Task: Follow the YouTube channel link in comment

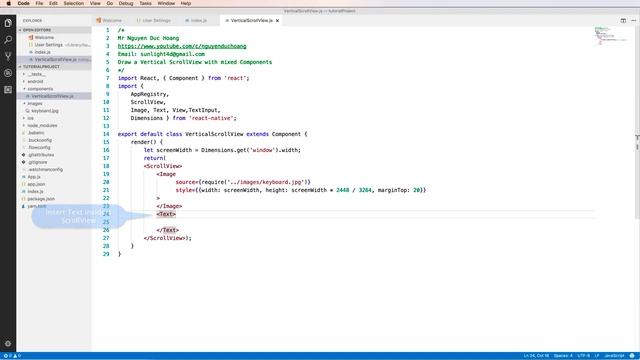Action: [182, 46]
